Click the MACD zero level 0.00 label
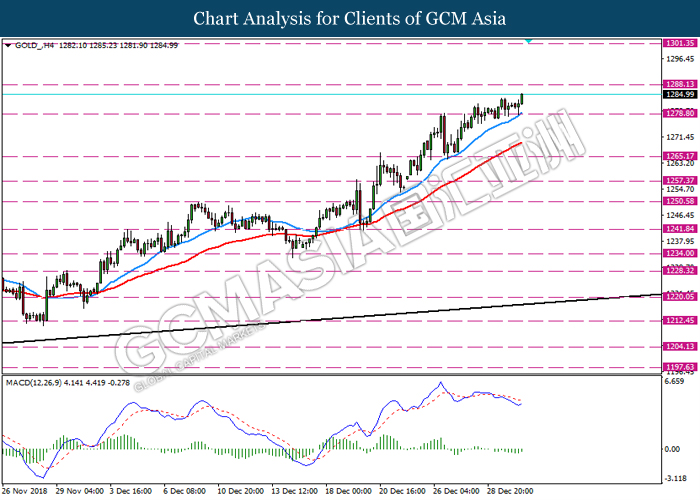The height and width of the screenshot is (500, 700). click(x=672, y=449)
